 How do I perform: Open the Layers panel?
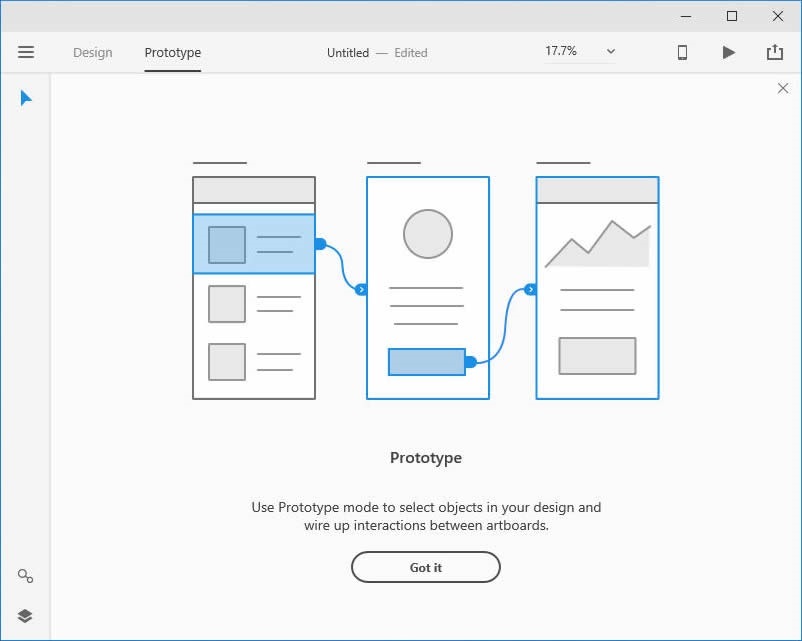(24, 615)
